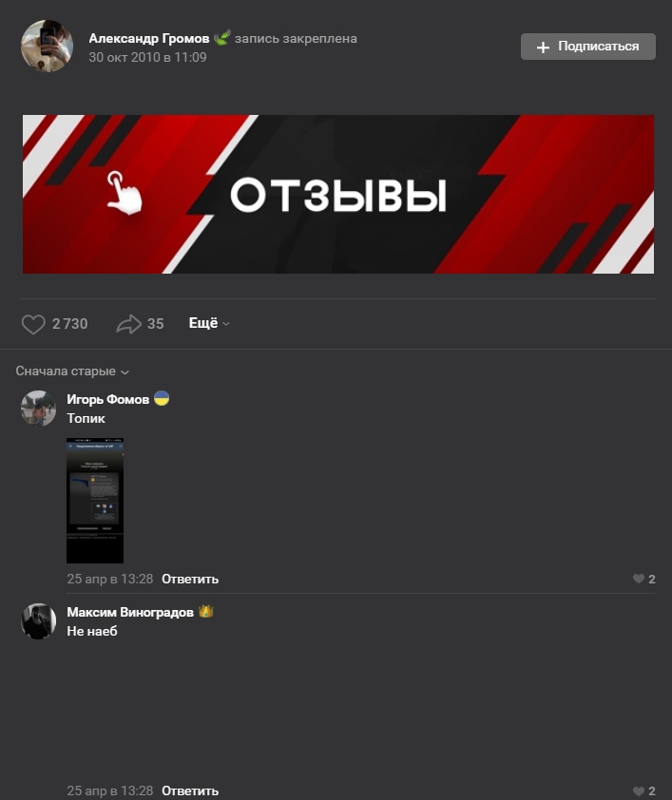The width and height of the screenshot is (672, 800).
Task: Open the Максим Виноградов name link
Action: pyautogui.click(x=130, y=612)
